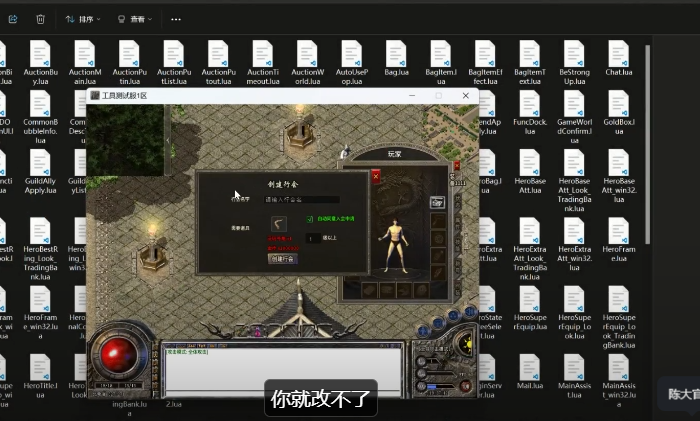Open the three-dots more options menu

[176, 18]
